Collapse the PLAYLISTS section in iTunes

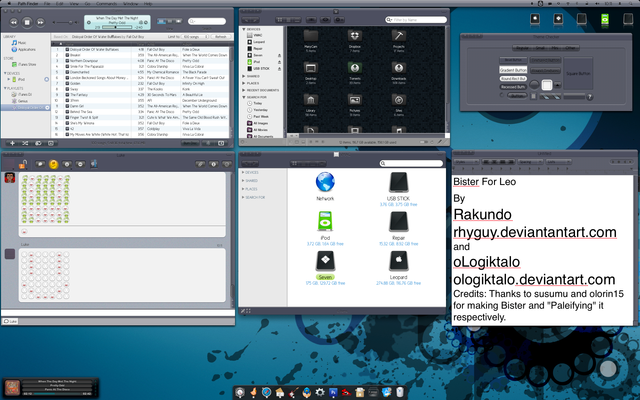coord(5,88)
